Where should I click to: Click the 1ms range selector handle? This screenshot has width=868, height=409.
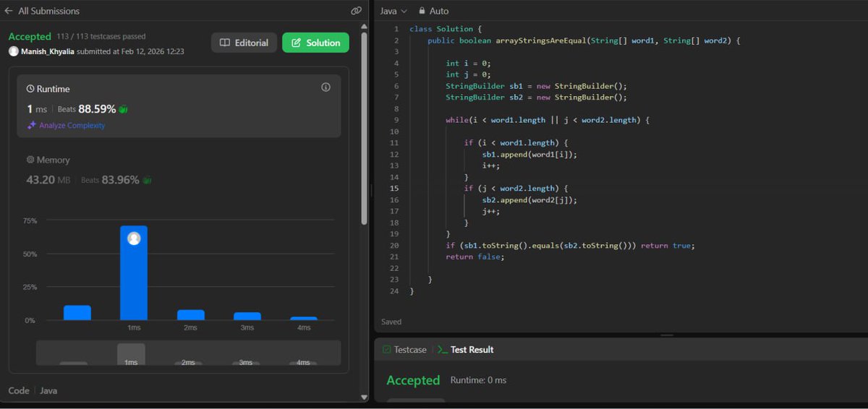(131, 354)
